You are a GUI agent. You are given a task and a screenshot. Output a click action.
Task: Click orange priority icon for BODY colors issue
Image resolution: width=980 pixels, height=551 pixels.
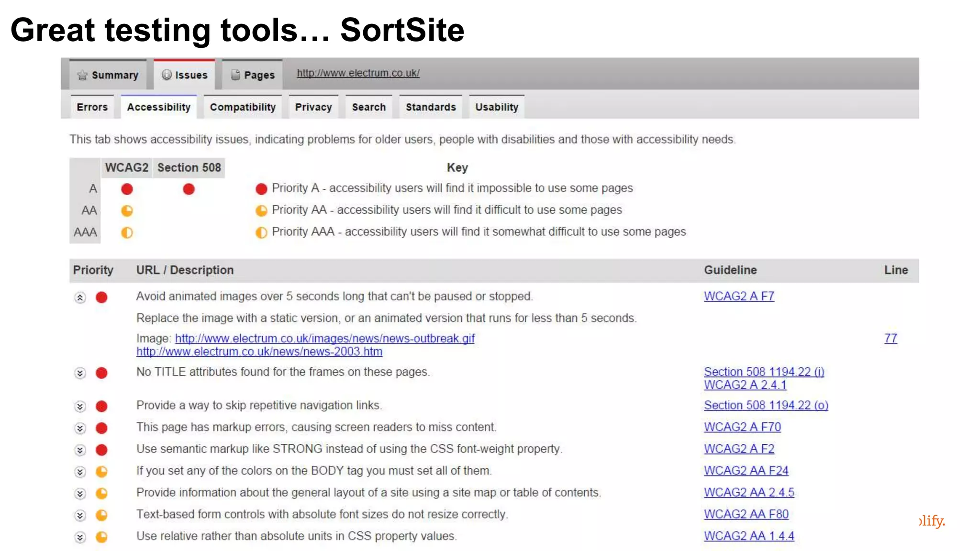101,472
